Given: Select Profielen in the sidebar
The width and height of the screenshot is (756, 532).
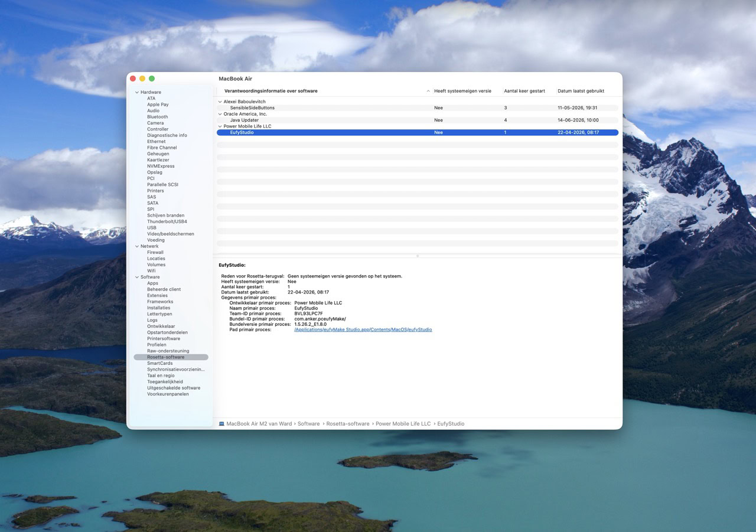Looking at the screenshot, I should tap(157, 345).
